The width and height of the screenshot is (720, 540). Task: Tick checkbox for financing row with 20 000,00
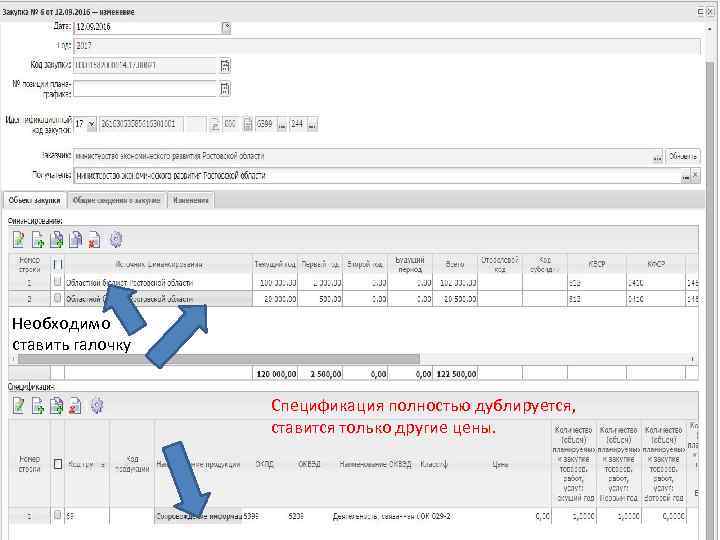click(x=57, y=298)
